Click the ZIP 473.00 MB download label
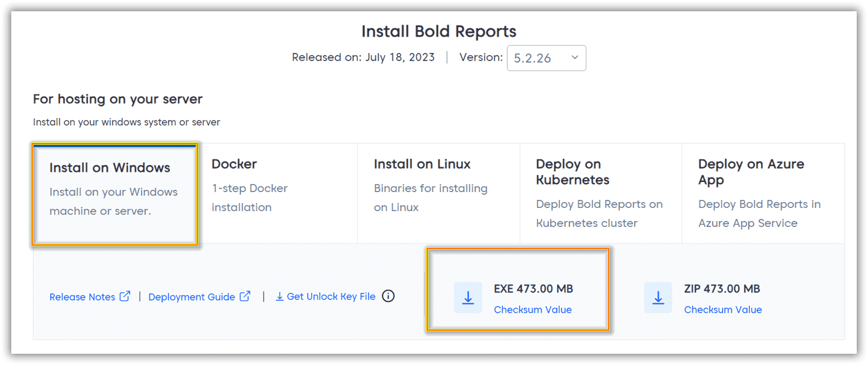Image resolution: width=868 pixels, height=365 pixels. click(x=722, y=289)
